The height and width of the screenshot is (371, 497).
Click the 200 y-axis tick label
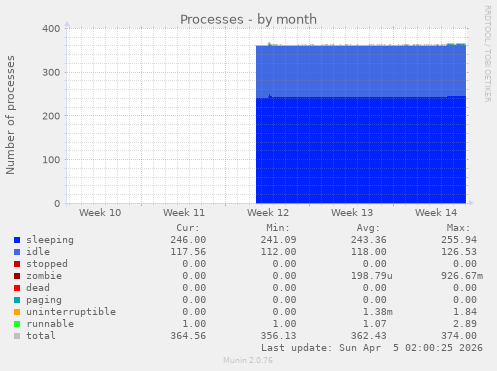click(51, 116)
